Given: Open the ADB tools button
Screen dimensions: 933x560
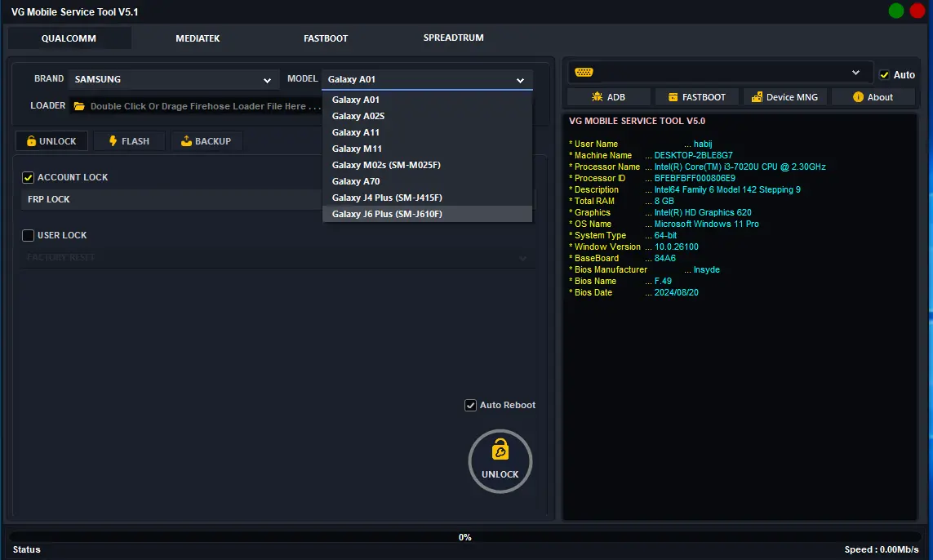Looking at the screenshot, I should (608, 97).
